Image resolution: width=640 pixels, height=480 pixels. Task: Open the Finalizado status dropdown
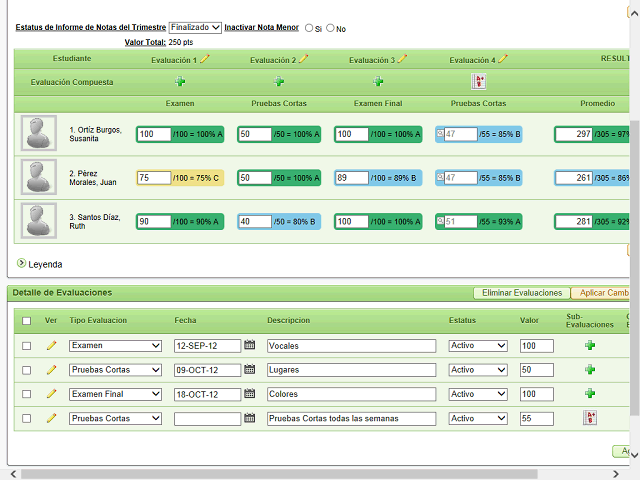click(195, 28)
